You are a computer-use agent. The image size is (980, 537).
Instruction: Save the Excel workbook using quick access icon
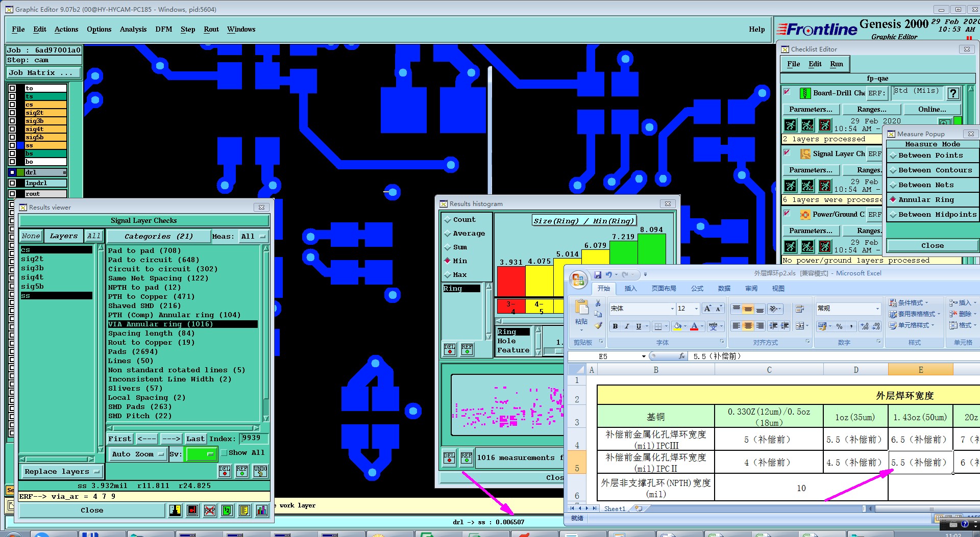tap(597, 274)
